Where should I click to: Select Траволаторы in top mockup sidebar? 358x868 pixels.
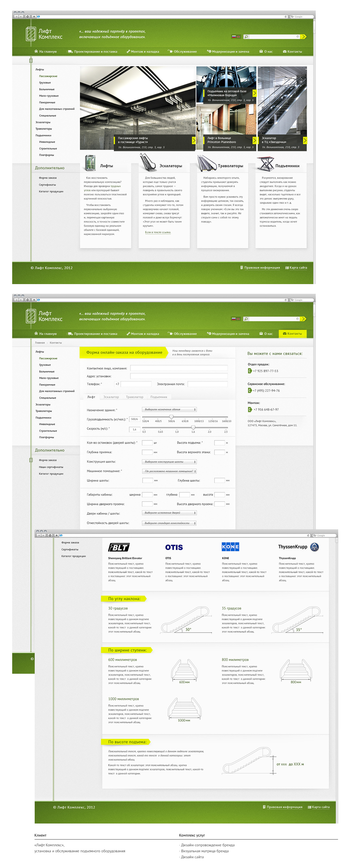44,129
